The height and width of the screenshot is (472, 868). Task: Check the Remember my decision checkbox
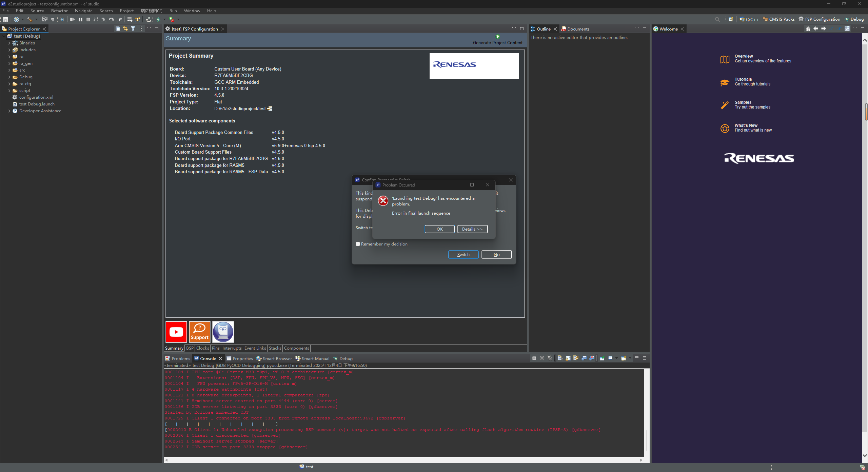tap(358, 244)
